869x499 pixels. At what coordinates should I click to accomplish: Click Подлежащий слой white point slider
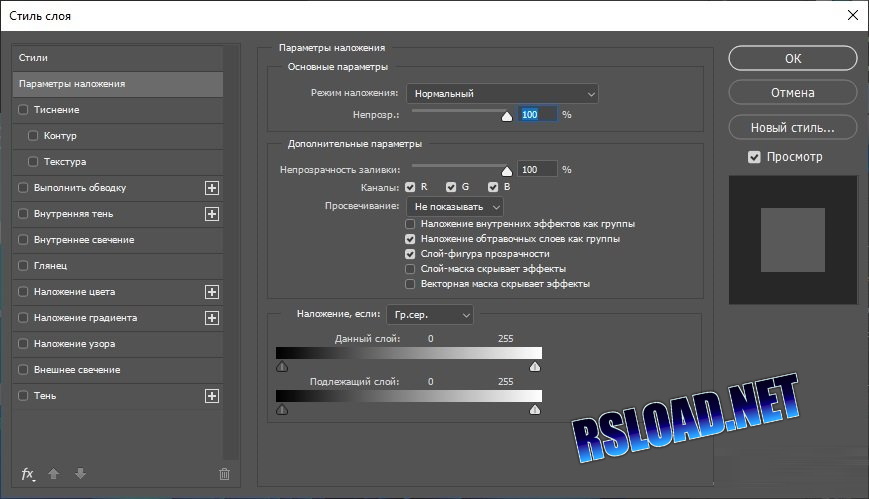[535, 410]
